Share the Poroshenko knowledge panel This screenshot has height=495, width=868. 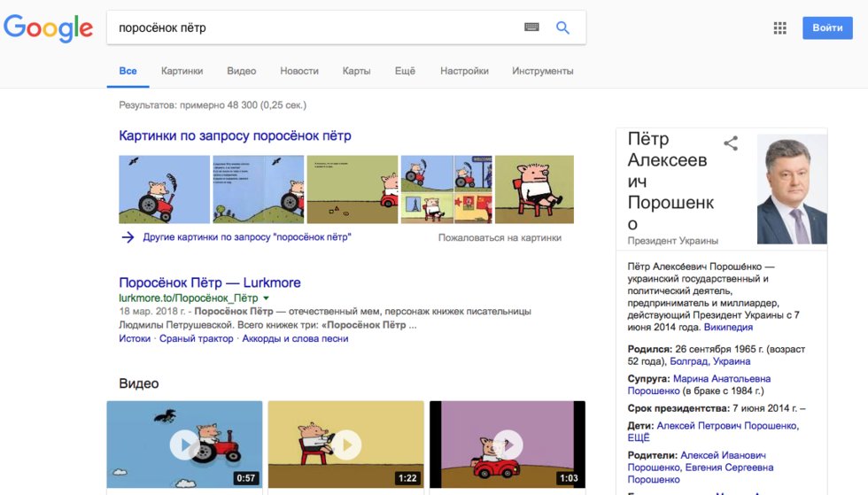(x=731, y=143)
